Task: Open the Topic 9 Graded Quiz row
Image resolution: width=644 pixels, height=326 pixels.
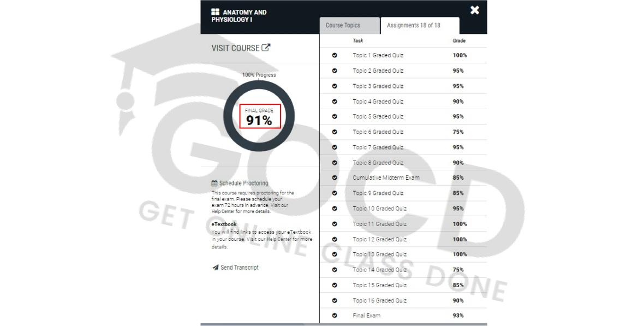Action: (x=378, y=193)
